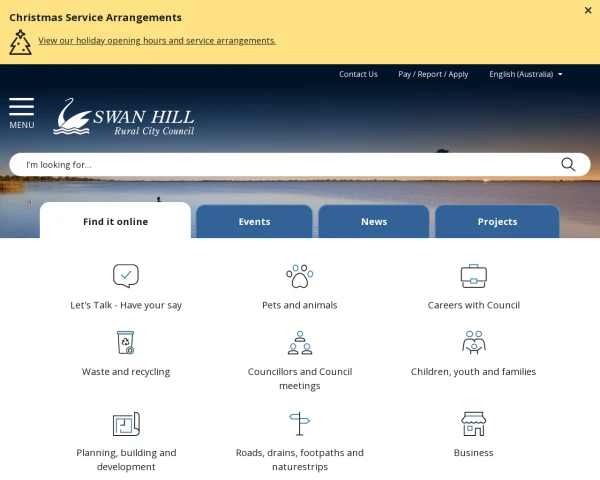This screenshot has width=600, height=480.
Task: Click the Business storefront icon
Action: [473, 424]
